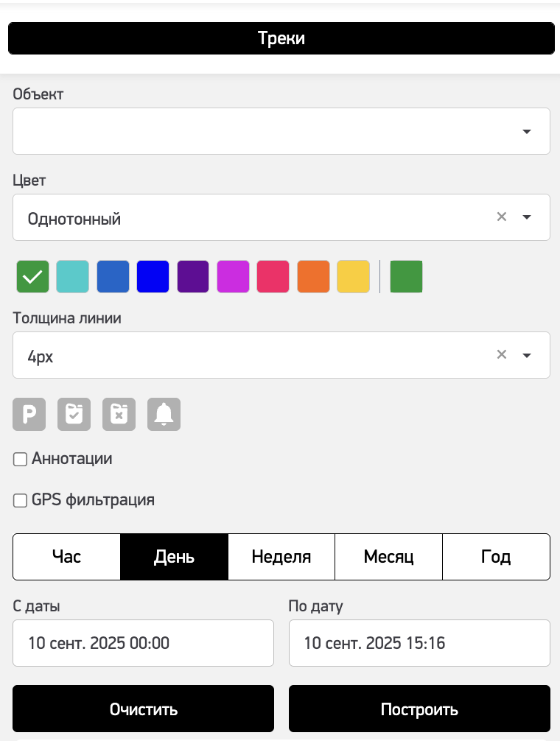Clear the Цвет selection with the X
Screen dimensions: 560x741
(x=502, y=217)
